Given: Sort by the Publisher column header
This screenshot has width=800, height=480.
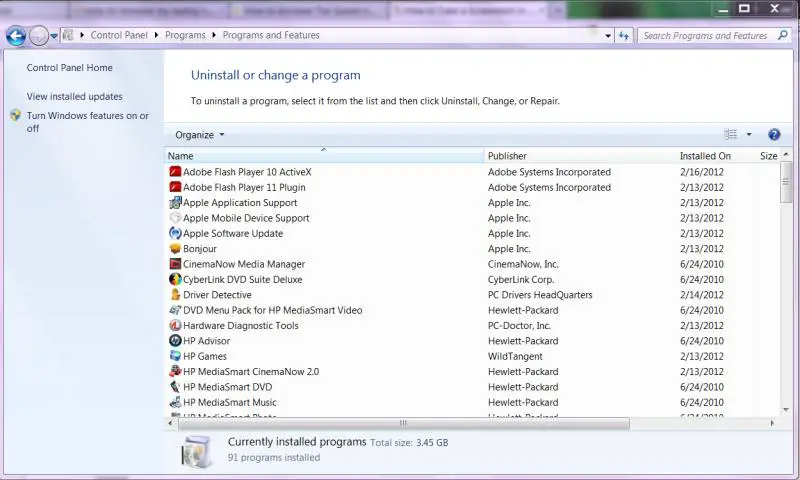Looking at the screenshot, I should click(580, 156).
